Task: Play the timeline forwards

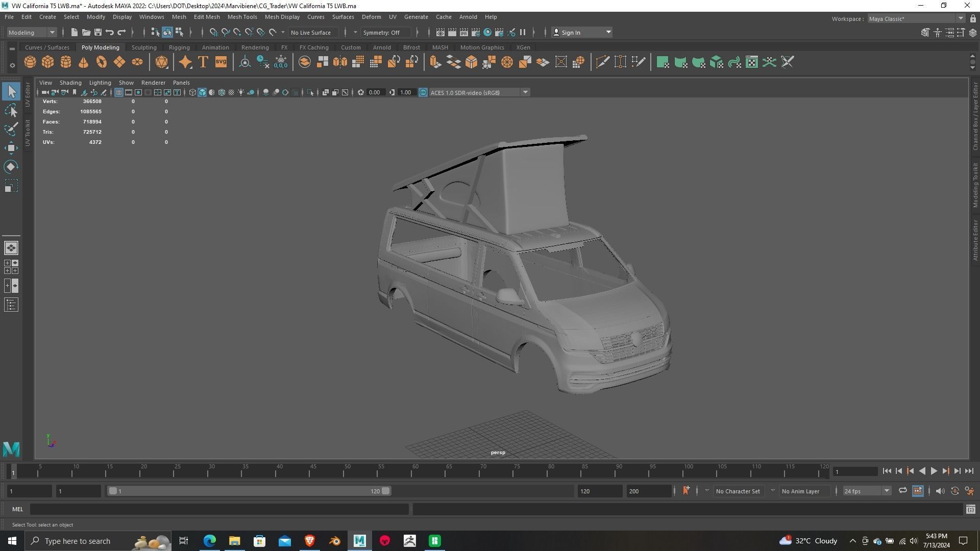Action: click(934, 471)
